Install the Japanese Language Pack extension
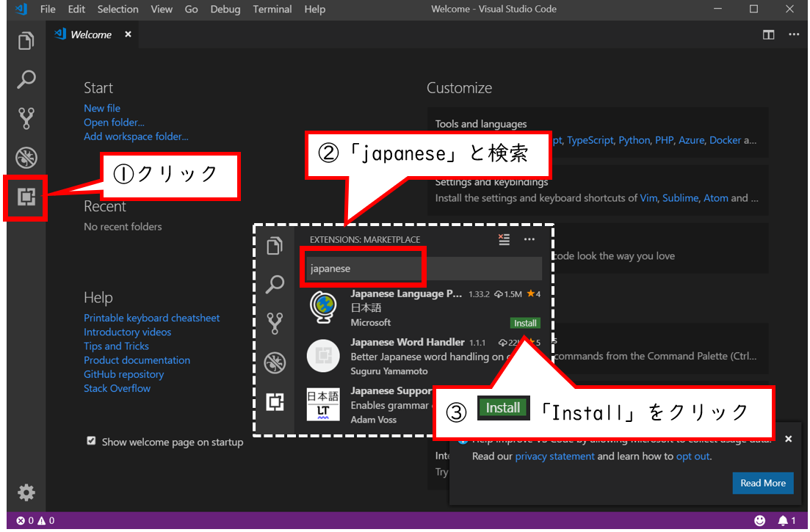Screen dimensions: 810x532 point(525,323)
